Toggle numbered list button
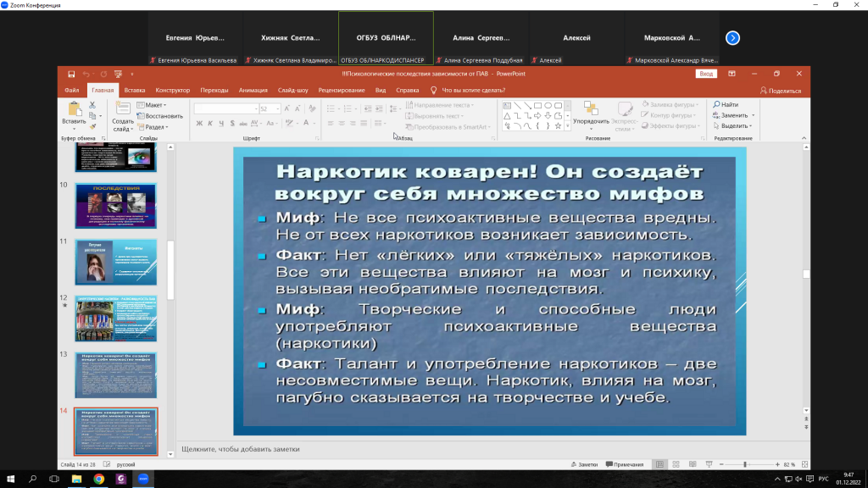The height and width of the screenshot is (488, 868). point(348,109)
